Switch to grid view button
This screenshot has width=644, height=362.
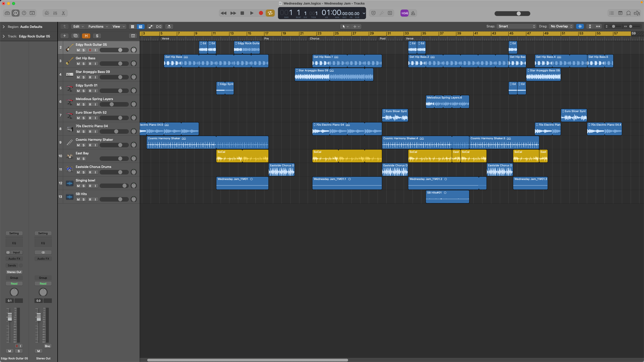tap(132, 26)
